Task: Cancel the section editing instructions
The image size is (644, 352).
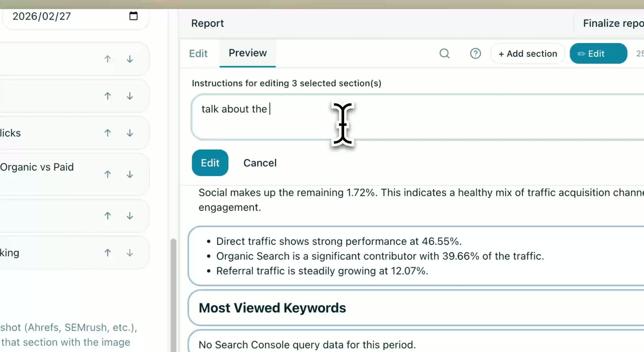Action: pos(260,163)
